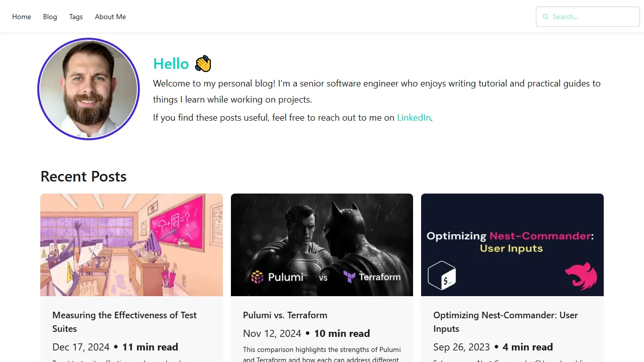Go to the Home page
The width and height of the screenshot is (644, 362).
(x=22, y=17)
